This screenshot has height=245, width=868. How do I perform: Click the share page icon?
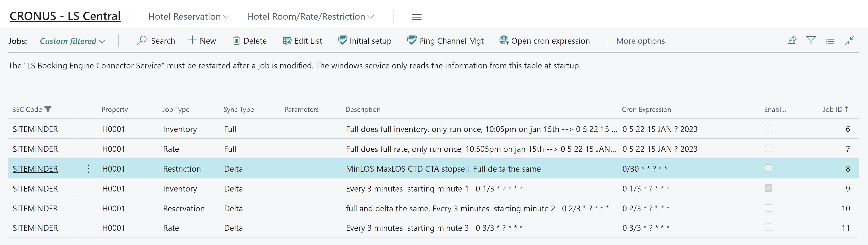(792, 40)
